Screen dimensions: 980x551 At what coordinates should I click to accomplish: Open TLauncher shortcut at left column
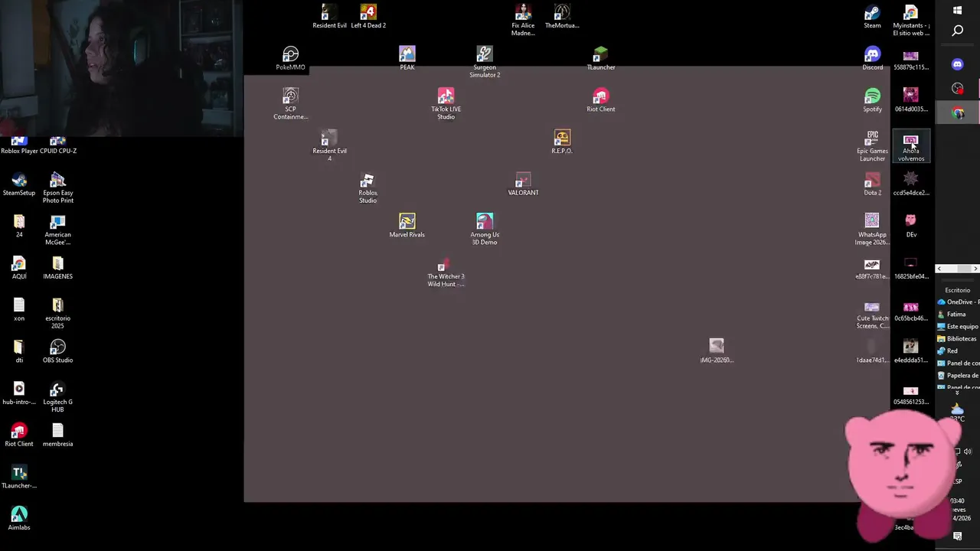click(x=19, y=477)
